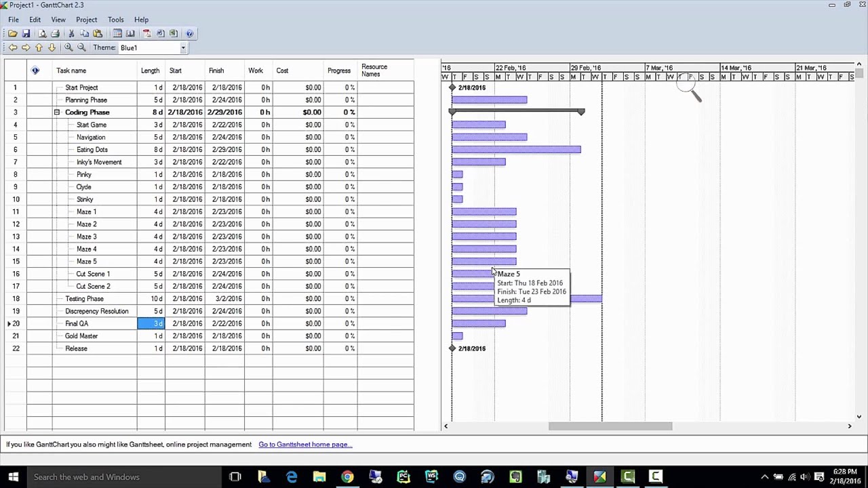Open the View menu

coord(58,20)
